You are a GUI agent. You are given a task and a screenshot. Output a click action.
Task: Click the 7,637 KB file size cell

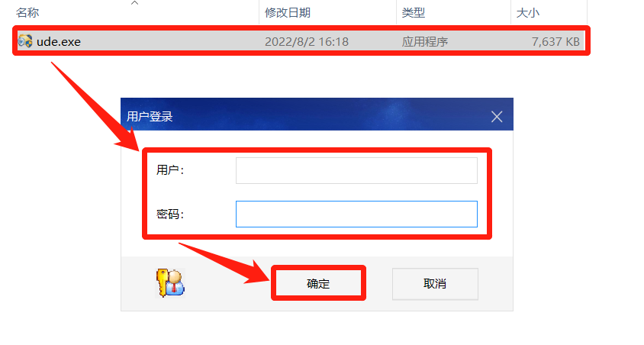pyautogui.click(x=555, y=41)
